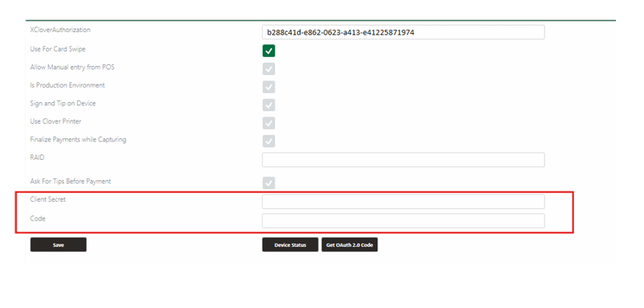Click the Finalize Payments while Capturing label
The image size is (644, 308).
coord(78,139)
